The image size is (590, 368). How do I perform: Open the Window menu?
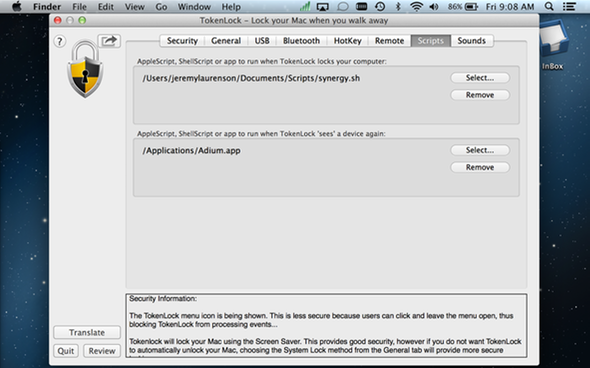coord(194,6)
